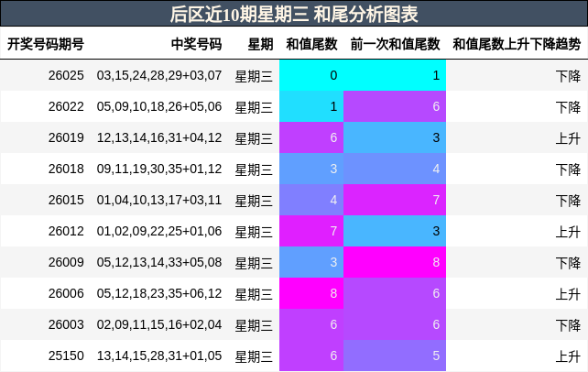The height and width of the screenshot is (372, 588).
Task: Click 星期三 in row 25150
Action: coord(254,356)
